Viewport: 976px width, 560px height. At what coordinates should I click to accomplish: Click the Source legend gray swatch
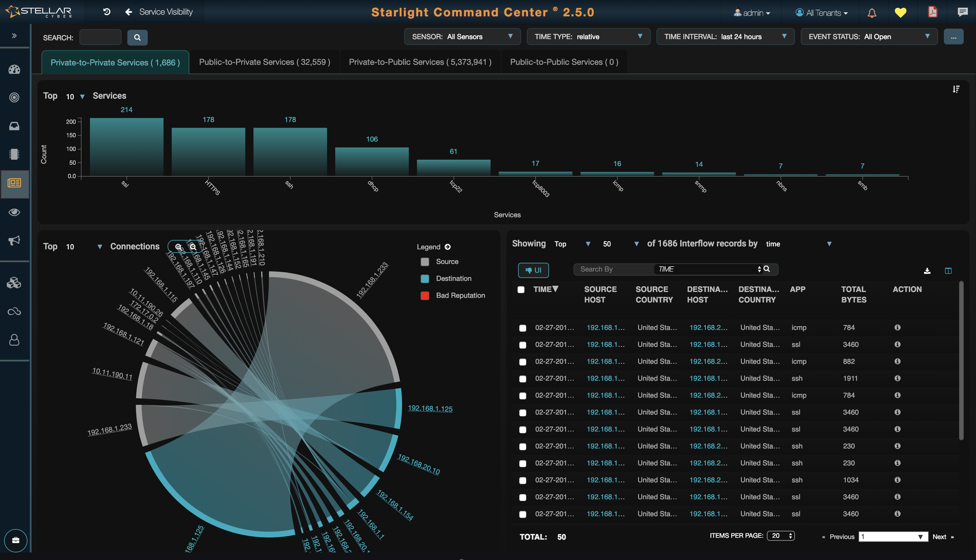pos(425,262)
